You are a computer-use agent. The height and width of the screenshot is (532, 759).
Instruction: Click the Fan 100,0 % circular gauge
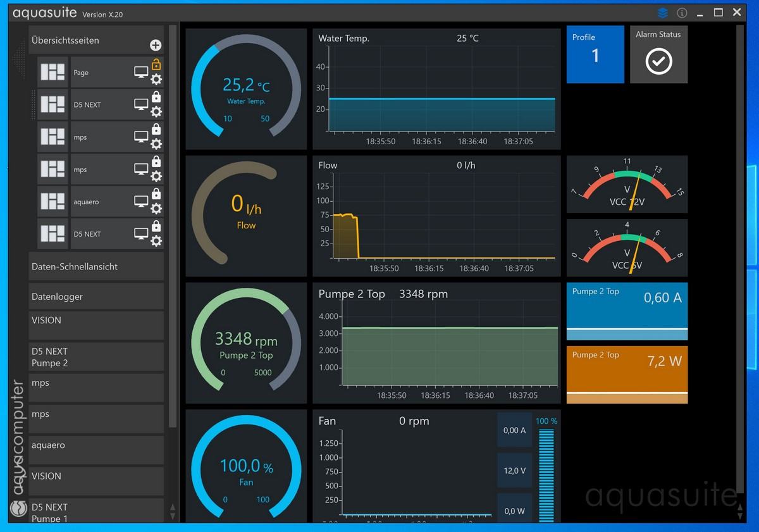[246, 466]
